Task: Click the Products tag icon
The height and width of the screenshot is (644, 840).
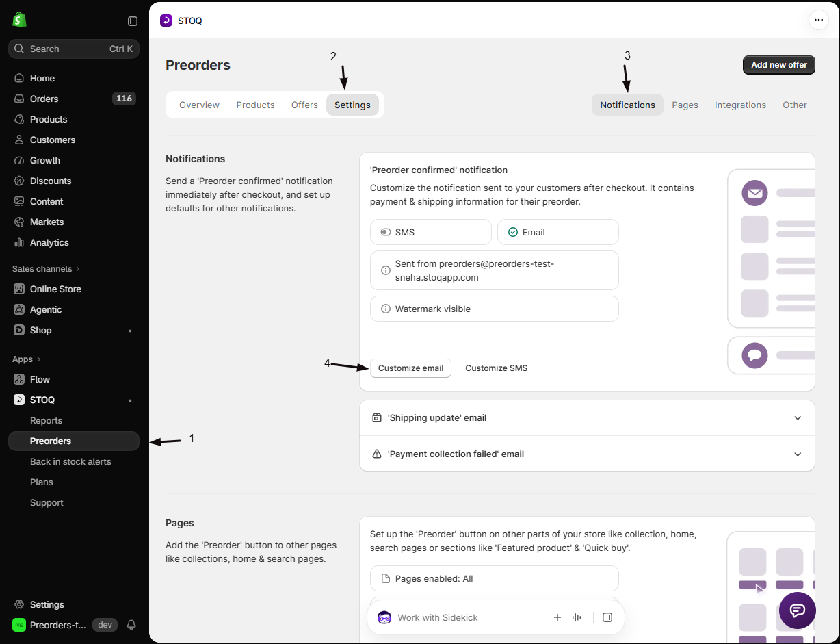Action: (19, 119)
